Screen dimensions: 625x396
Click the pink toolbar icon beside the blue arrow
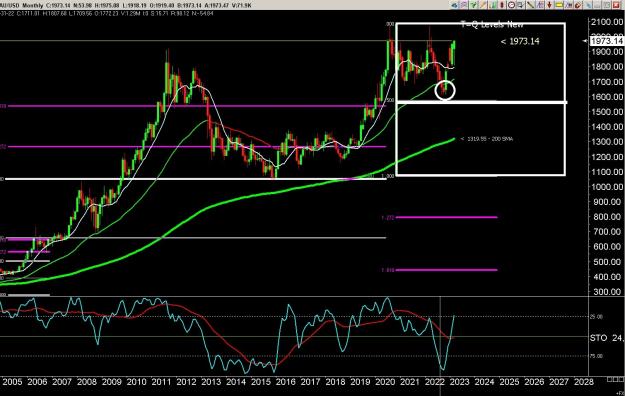[x=464, y=5]
